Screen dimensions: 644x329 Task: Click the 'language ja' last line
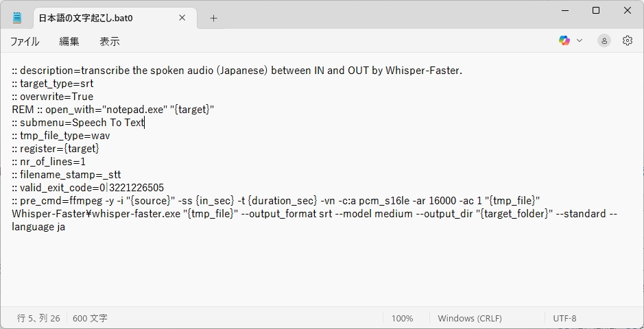coord(38,227)
